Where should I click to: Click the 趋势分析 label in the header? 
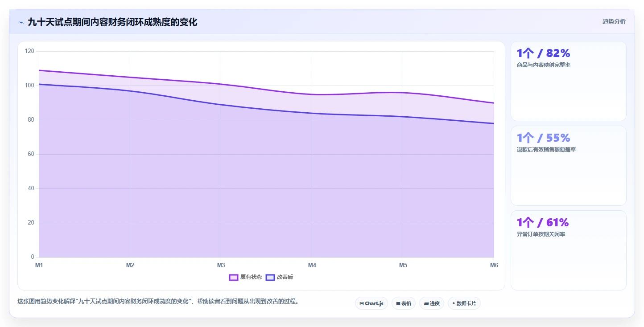point(614,21)
